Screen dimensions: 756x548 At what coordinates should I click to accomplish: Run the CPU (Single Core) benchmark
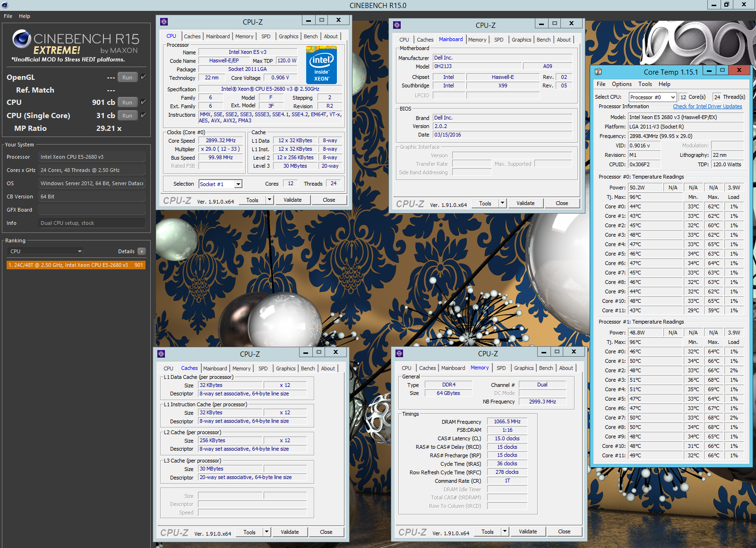128,115
